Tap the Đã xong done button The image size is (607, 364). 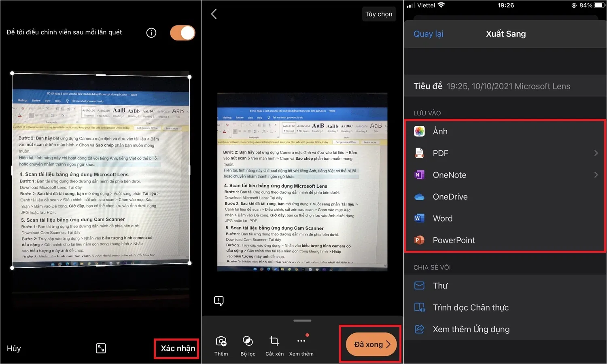pyautogui.click(x=371, y=344)
